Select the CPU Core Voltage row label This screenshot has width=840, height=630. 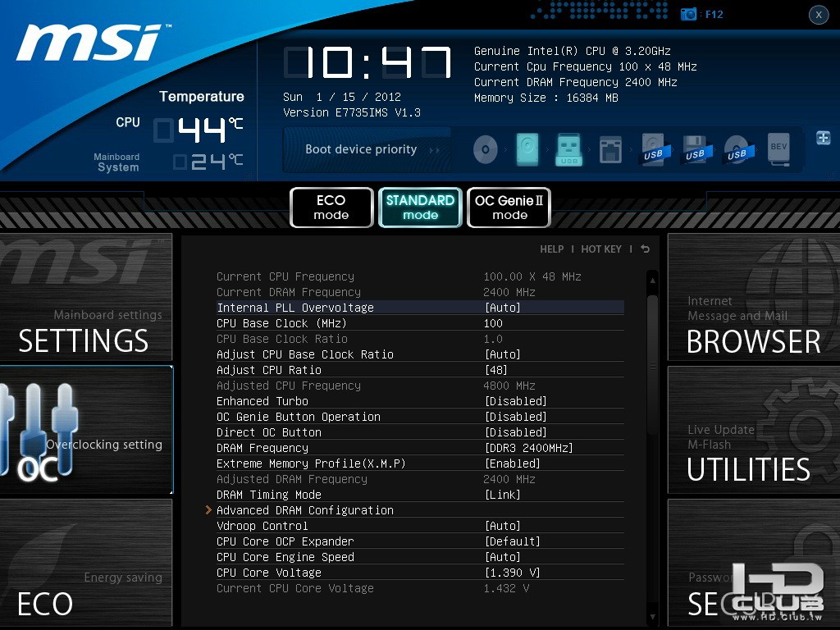[269, 572]
